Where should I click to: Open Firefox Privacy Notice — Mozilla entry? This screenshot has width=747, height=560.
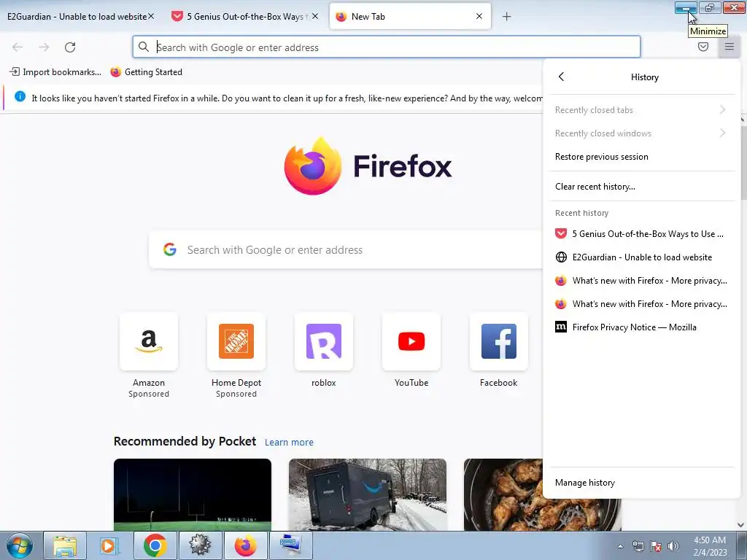(641, 327)
